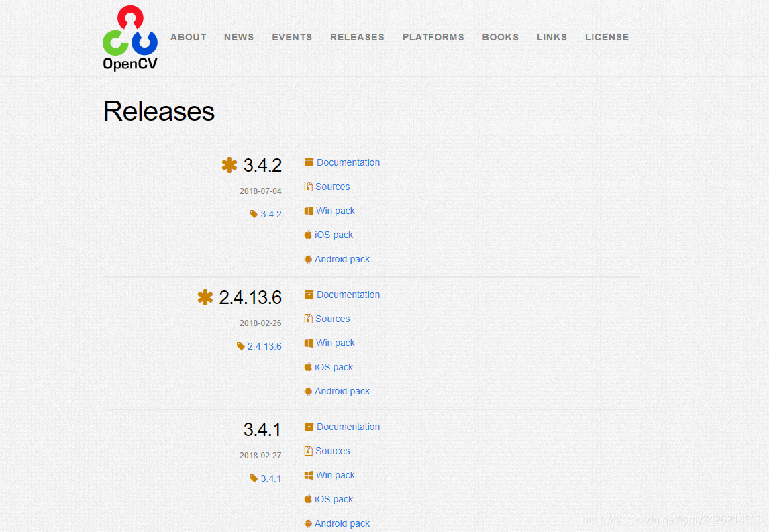The width and height of the screenshot is (769, 532).
Task: Click the asterisk star next to 2.4.13.6
Action: pos(205,297)
